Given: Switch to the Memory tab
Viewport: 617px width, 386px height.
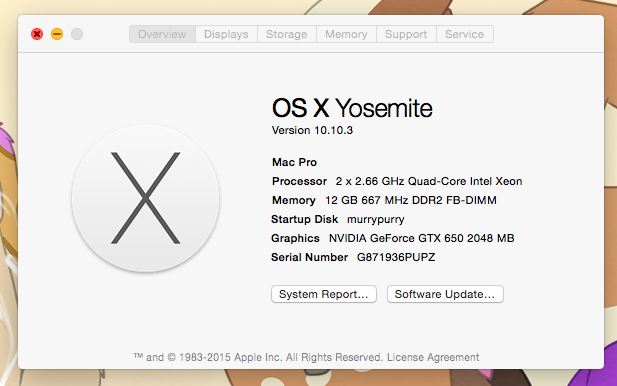Looking at the screenshot, I should tap(346, 34).
